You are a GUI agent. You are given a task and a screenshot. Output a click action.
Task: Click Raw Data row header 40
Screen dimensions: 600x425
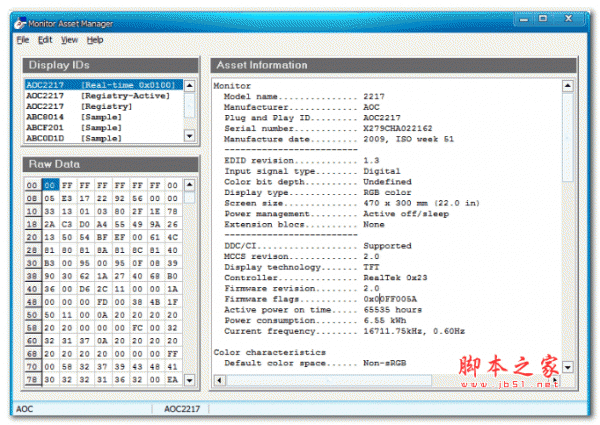pos(32,289)
